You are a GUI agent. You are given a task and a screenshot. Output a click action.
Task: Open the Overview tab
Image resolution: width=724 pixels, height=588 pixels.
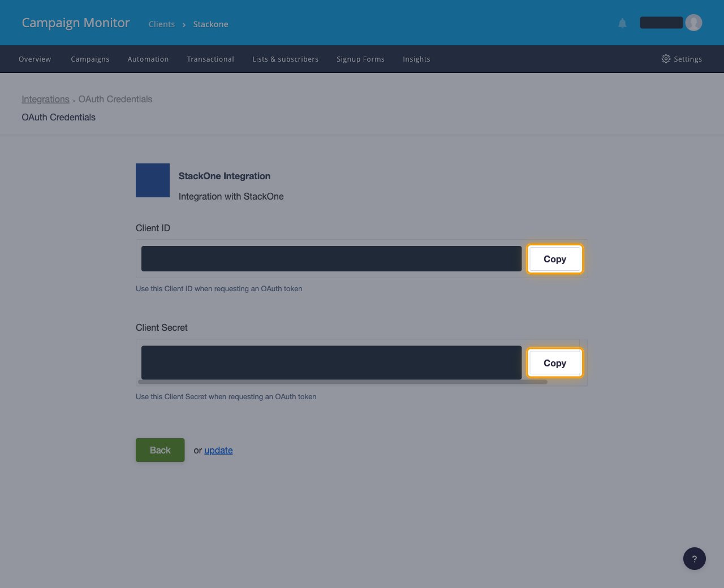tap(35, 59)
